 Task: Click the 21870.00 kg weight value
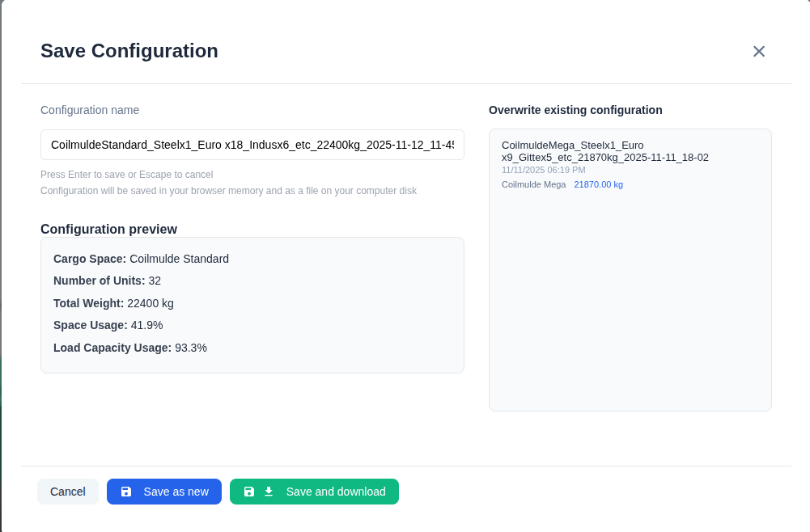pyautogui.click(x=598, y=184)
